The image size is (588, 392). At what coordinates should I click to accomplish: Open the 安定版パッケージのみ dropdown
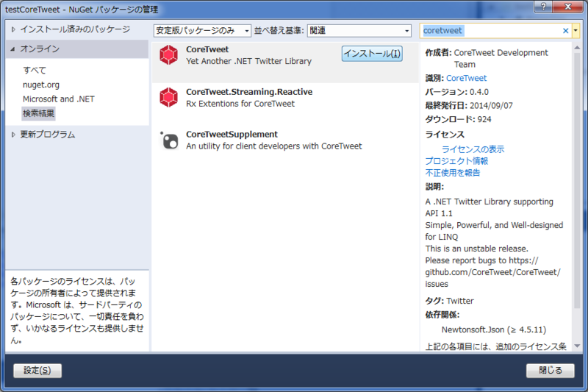(202, 31)
